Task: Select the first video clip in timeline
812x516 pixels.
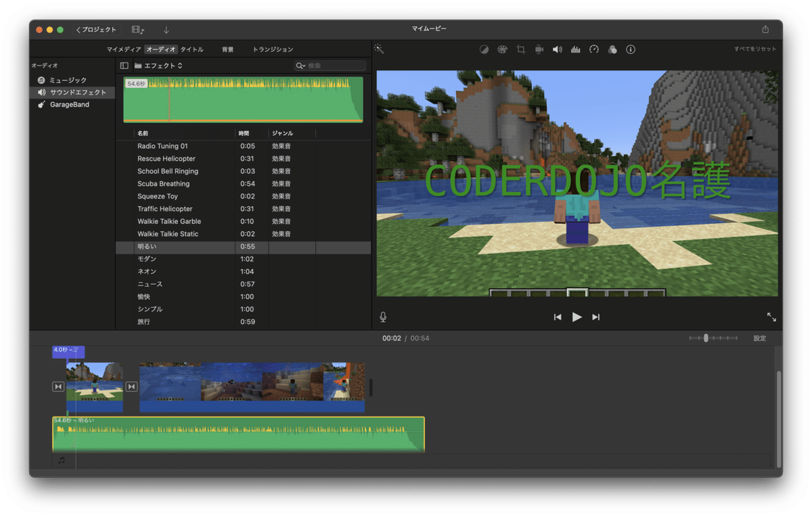Action: pos(95,387)
